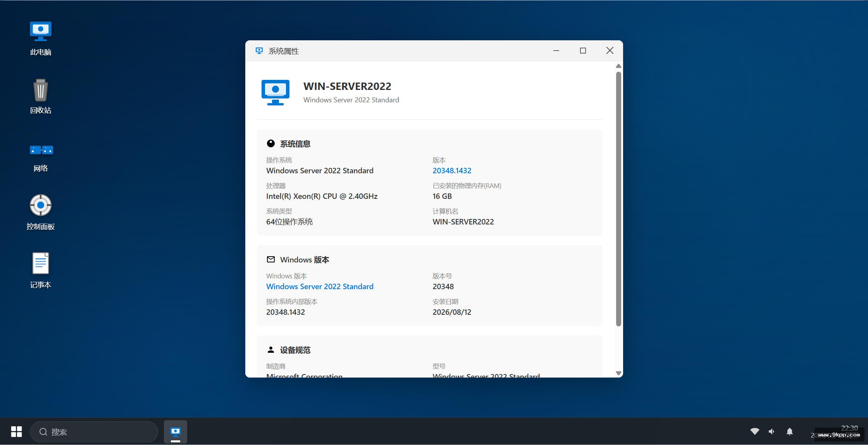Click the 系统属性 title bar computer icon
The height and width of the screenshot is (445, 868).
coord(259,51)
